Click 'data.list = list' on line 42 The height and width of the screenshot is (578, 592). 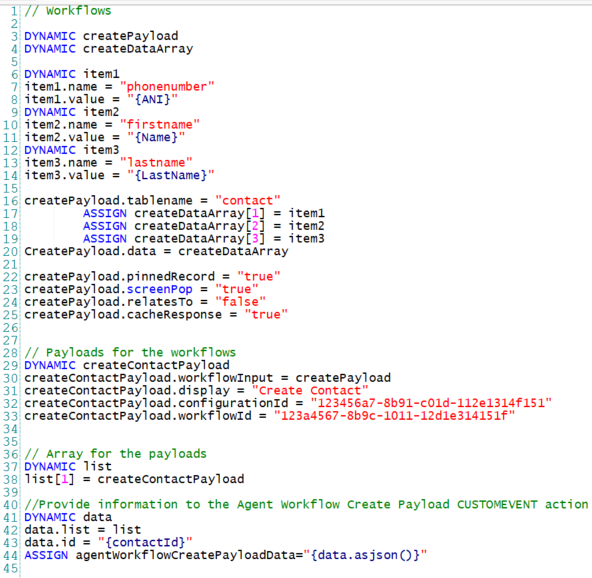83,530
